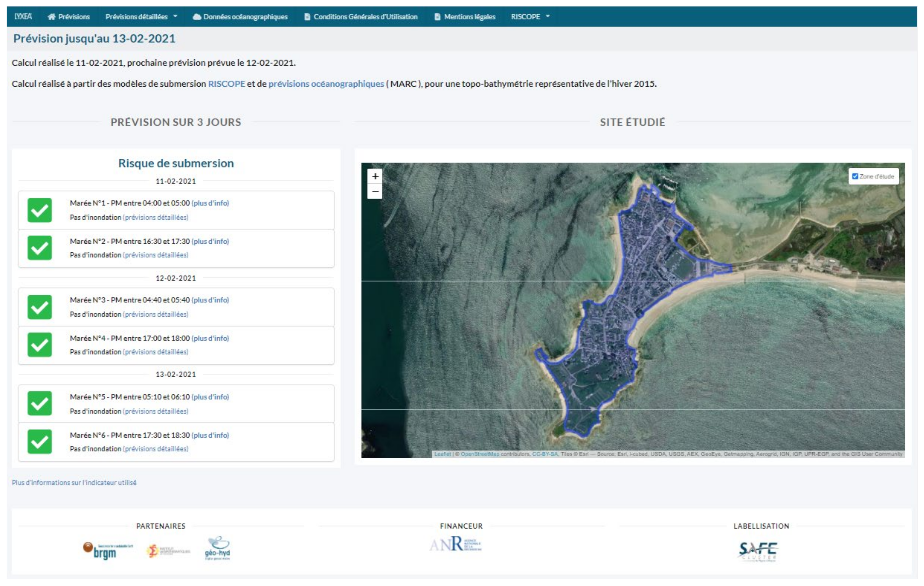
Task: Click green checkmark icon for Marée N°1
Action: point(40,210)
